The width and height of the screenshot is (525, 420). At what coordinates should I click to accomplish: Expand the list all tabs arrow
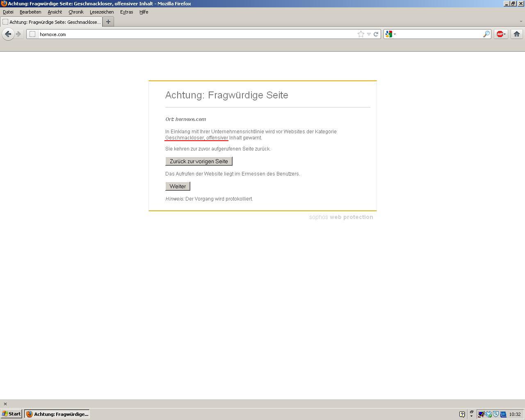coord(521,21)
